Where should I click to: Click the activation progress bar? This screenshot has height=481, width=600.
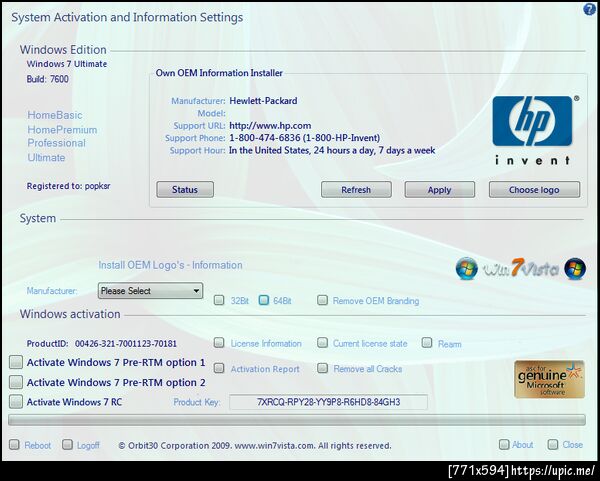[297, 420]
